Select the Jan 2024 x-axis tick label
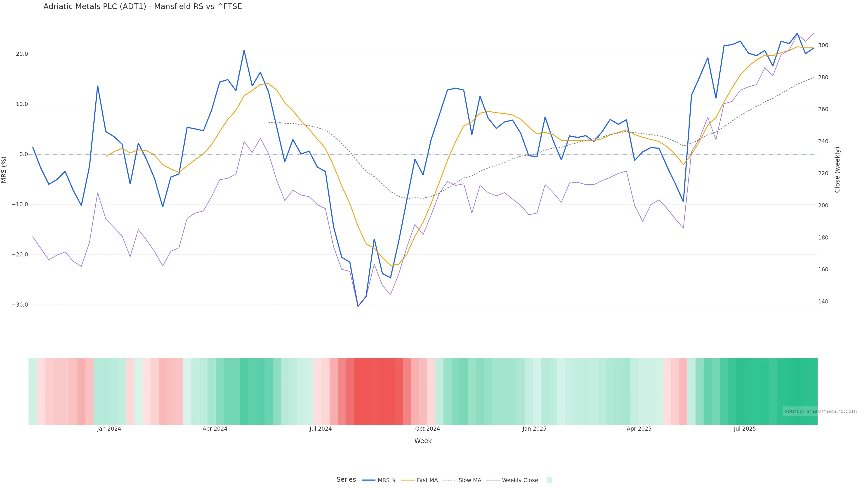Screen dimensions: 868x488 (109, 429)
